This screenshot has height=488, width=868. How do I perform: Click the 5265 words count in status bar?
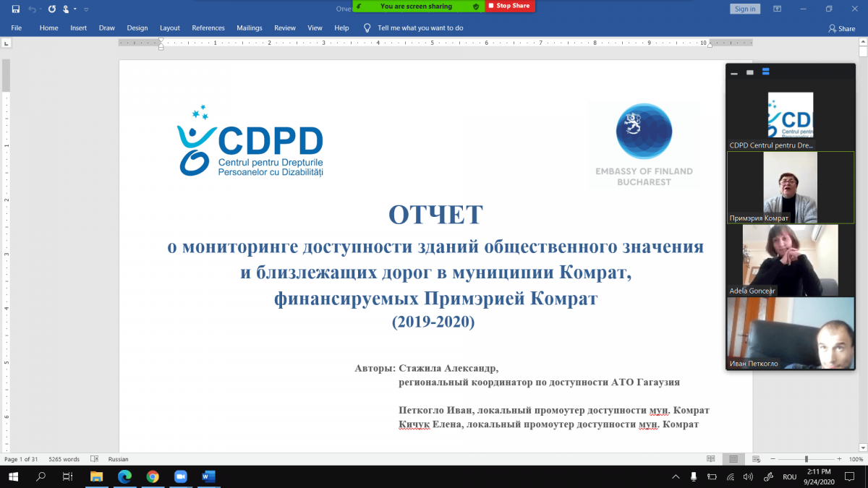(x=64, y=459)
